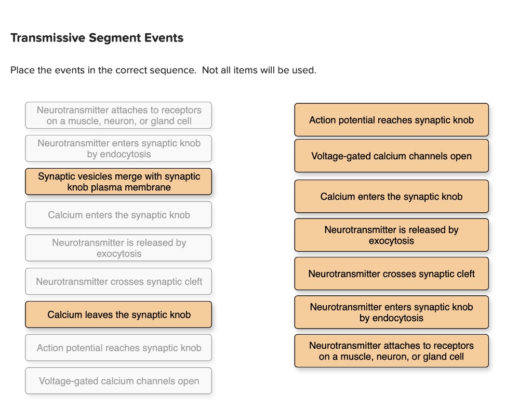
Task: Pick the 'Neurotransmitter attaches to receptors' tile
Action: 391,351
